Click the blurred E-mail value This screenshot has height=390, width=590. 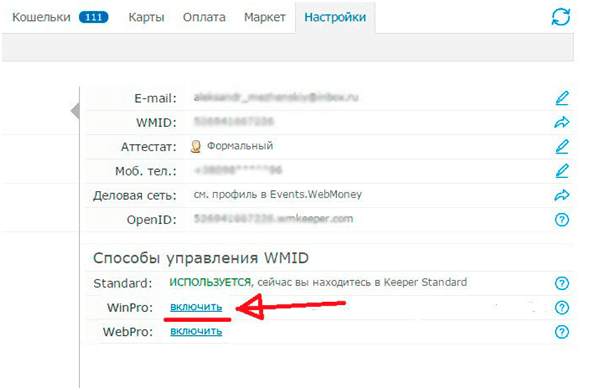point(276,97)
